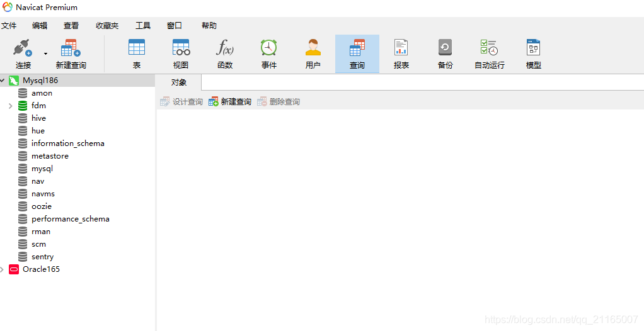The image size is (644, 331).
Task: Open the 连接 dropdown arrow
Action: point(45,53)
